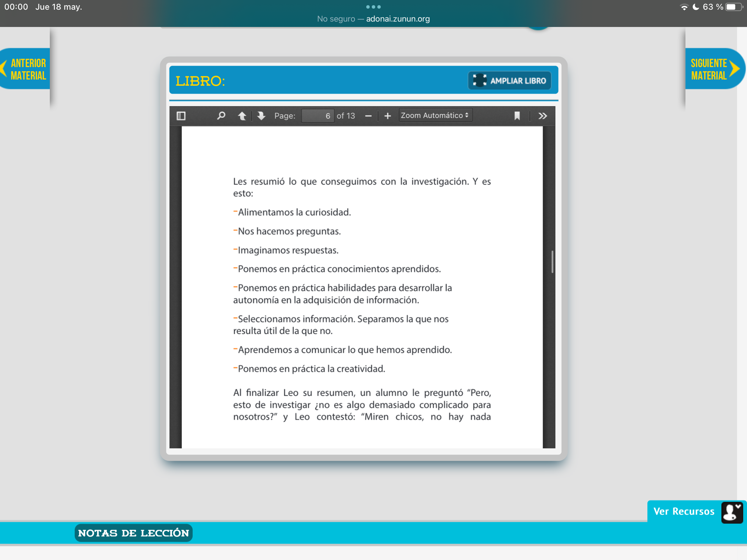Click the 'of 13' page count label
Viewport: 747px width, 560px height.
tap(346, 116)
